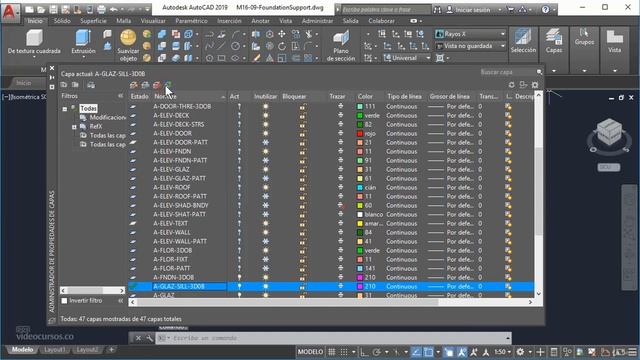Toggle lock for layer A-FLOR-PATT
Image resolution: width=640 pixels, height=360 pixels.
pyautogui.click(x=302, y=269)
